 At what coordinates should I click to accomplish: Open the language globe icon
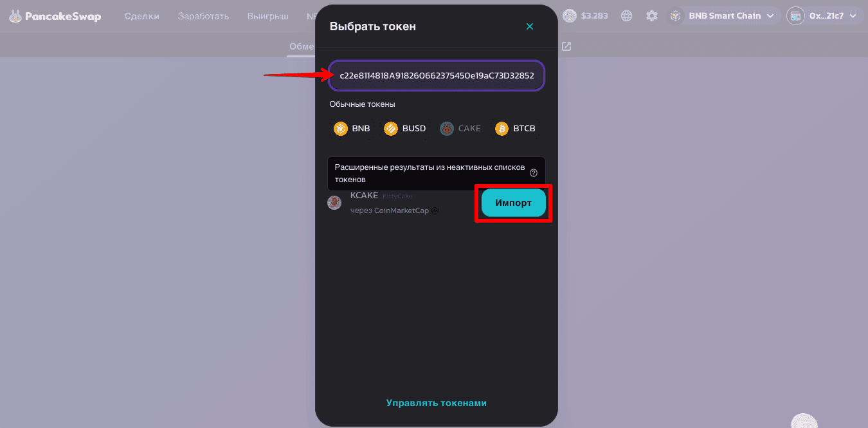click(x=626, y=16)
